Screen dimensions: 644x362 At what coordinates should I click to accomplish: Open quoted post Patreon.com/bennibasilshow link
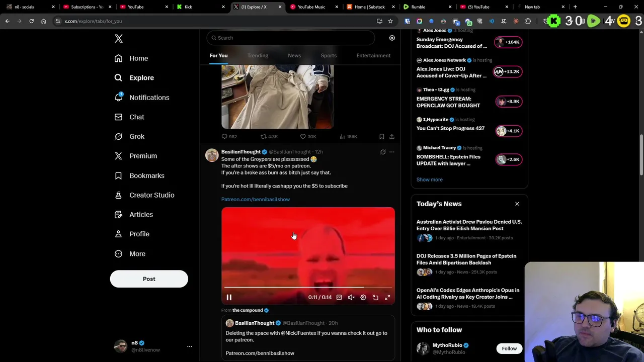point(260,353)
